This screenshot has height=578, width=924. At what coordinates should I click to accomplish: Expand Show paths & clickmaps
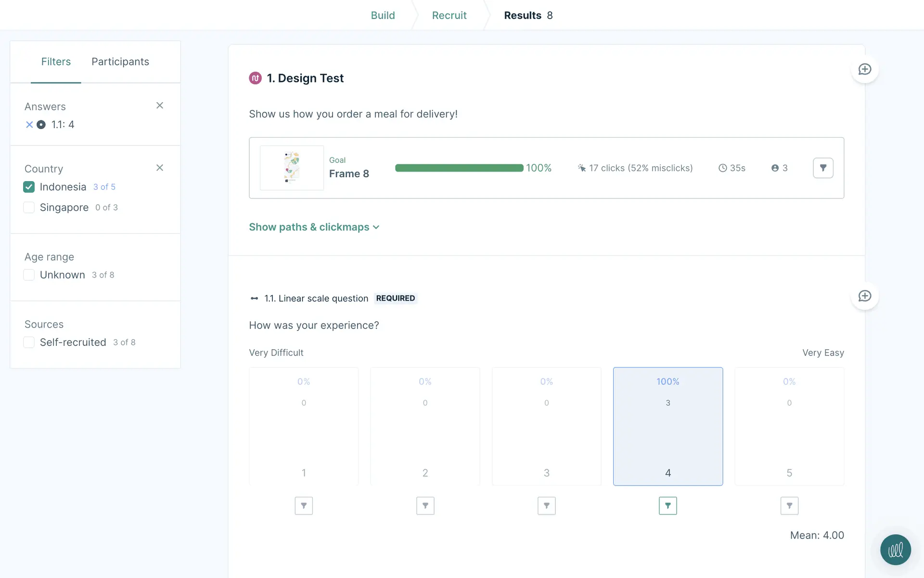pos(314,227)
